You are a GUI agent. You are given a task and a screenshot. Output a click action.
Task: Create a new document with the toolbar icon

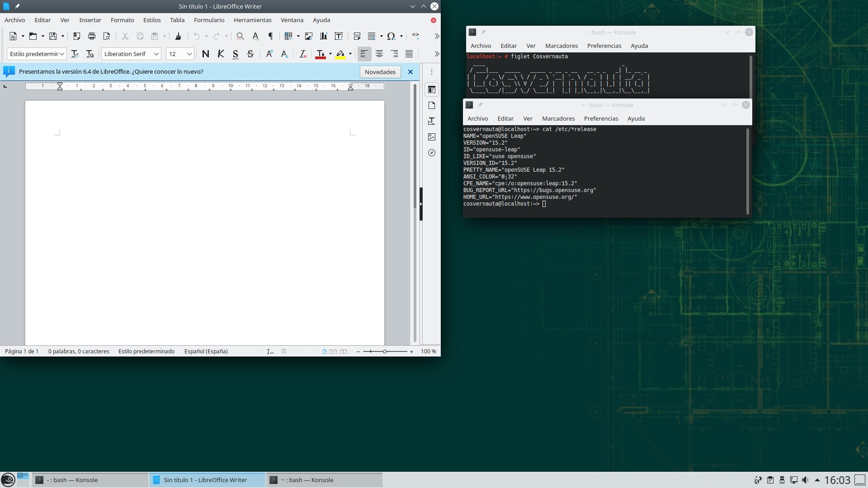(x=13, y=36)
